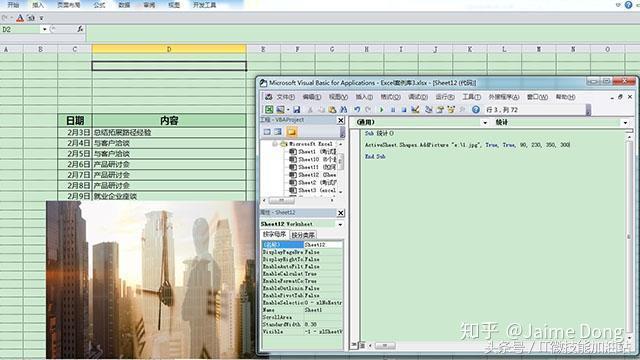Click the Find binoculars icon

click(x=343, y=109)
